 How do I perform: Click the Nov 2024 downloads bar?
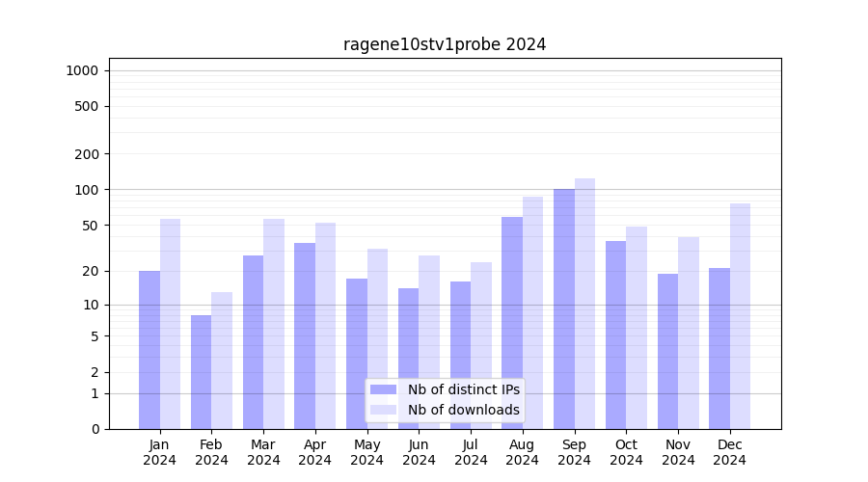pyautogui.click(x=689, y=333)
